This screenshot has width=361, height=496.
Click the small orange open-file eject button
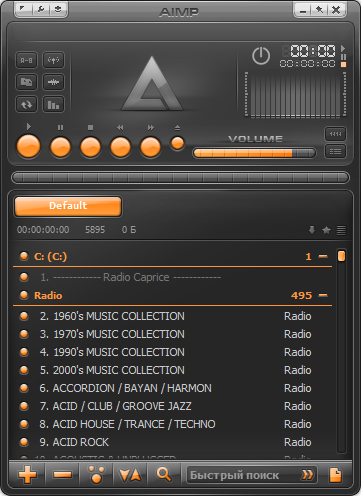(x=177, y=144)
